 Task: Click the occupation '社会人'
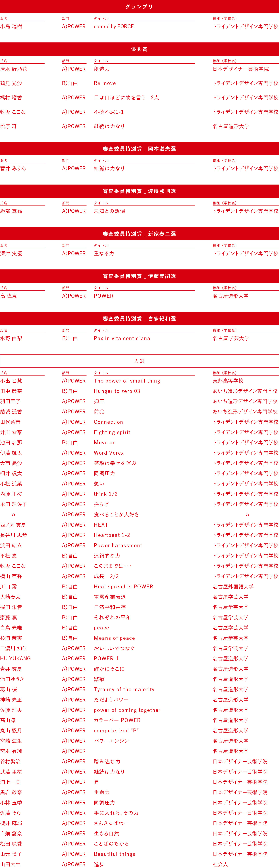pos(220,864)
